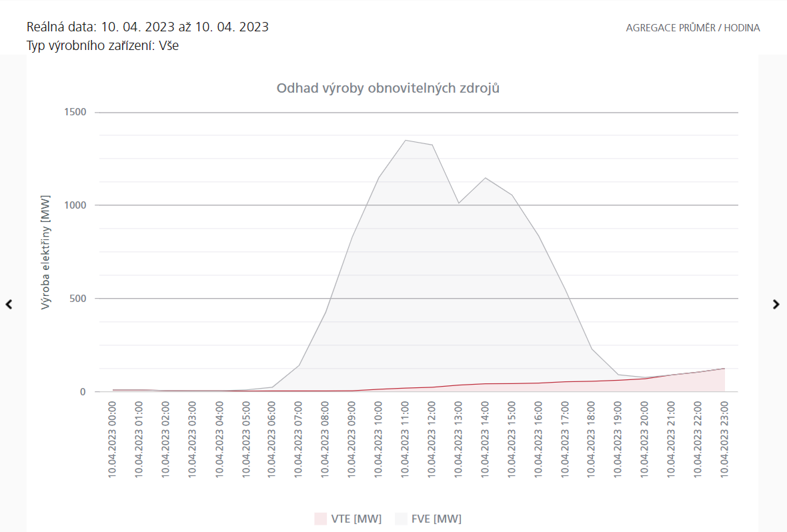
Task: Click the 1500 y-axis label
Action: coord(75,112)
